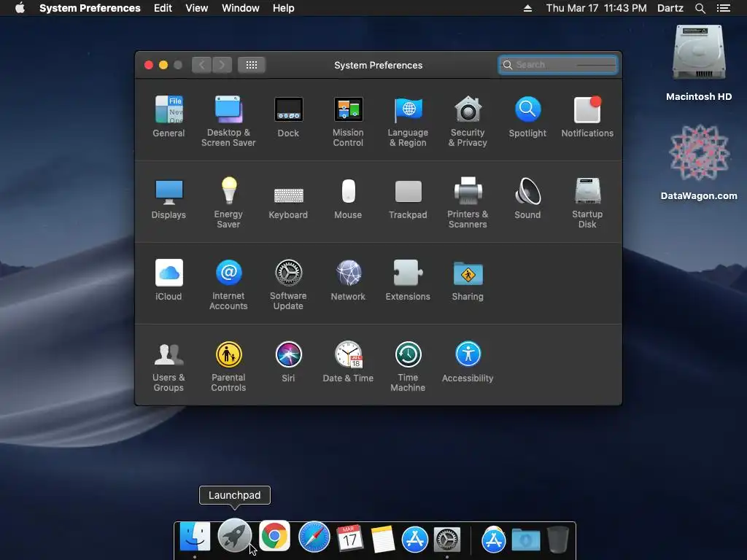Open Security & Privacy pane
Image resolution: width=747 pixels, height=560 pixels.
[x=468, y=121]
